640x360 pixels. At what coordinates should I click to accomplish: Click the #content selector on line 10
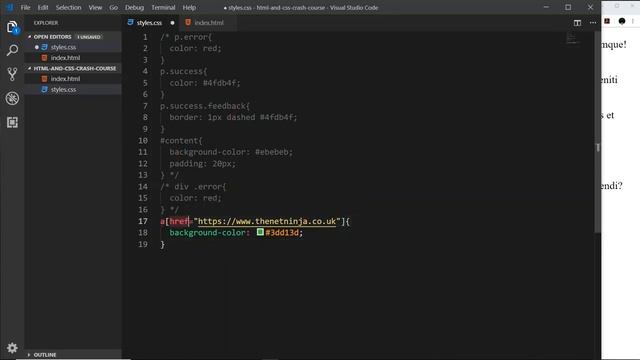coord(179,140)
